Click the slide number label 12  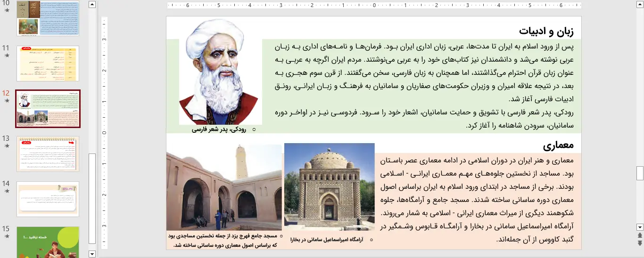click(x=6, y=93)
